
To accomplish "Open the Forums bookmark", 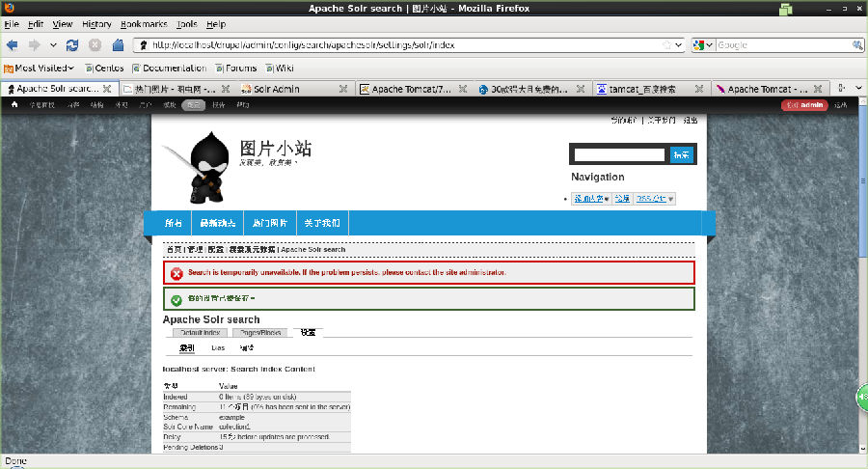I will coord(236,69).
